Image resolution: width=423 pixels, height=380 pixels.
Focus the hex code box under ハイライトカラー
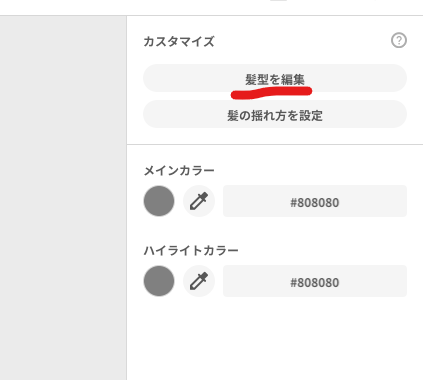click(315, 281)
